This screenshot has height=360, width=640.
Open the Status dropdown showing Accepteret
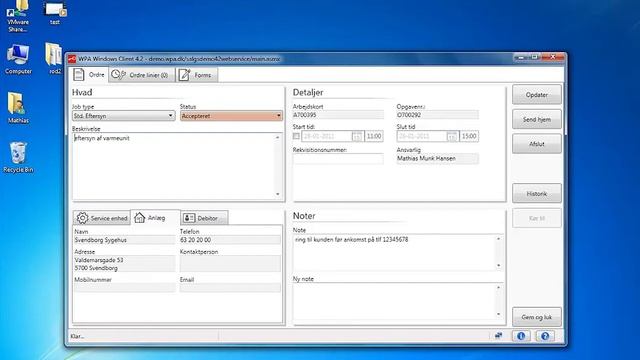tap(231, 116)
